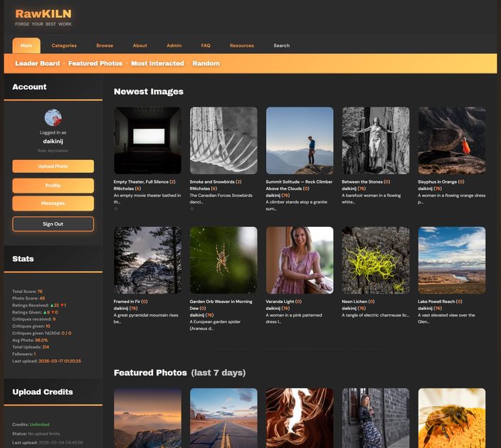Click the Sisyphus in Orange title
This screenshot has height=448, width=501.
tap(438, 182)
